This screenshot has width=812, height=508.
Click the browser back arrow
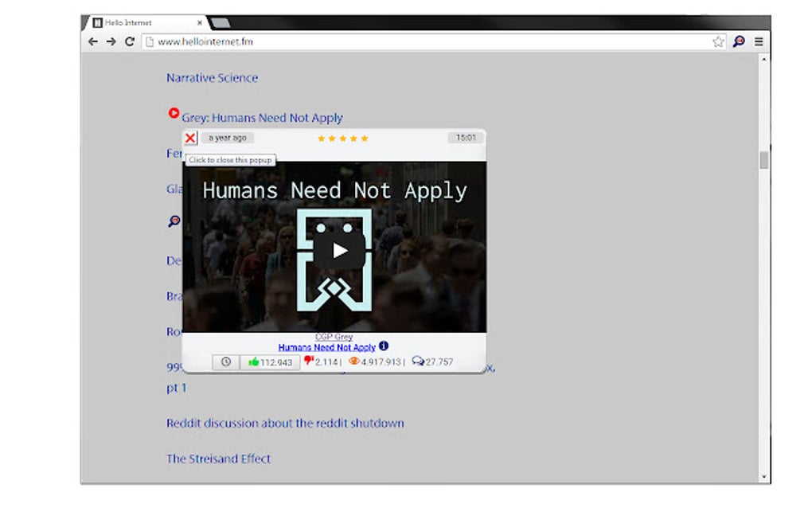93,41
